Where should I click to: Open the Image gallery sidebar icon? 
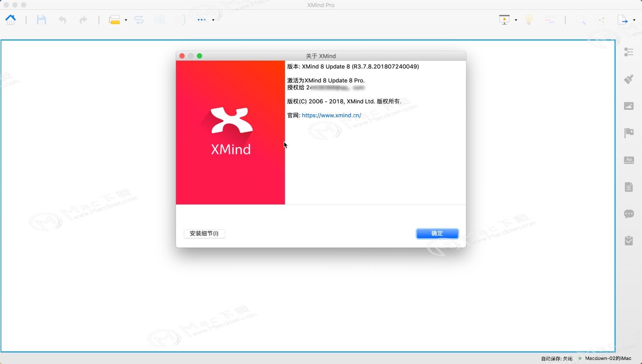pos(629,106)
